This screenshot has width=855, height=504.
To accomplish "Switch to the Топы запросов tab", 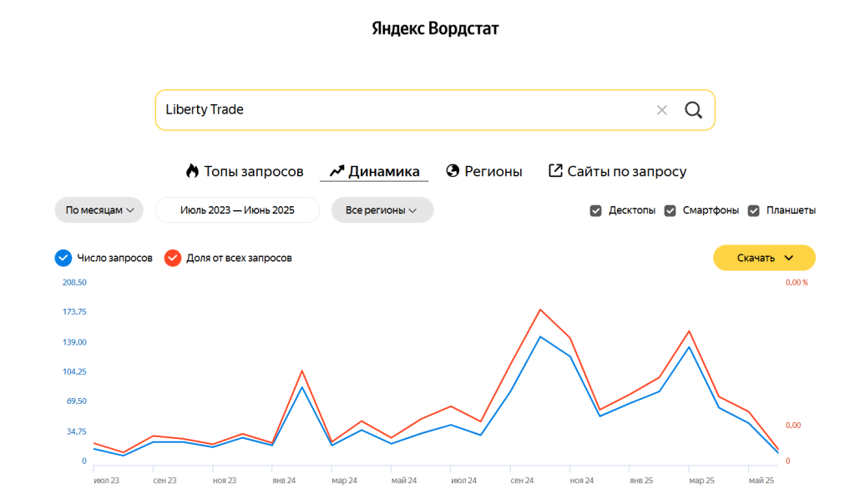I will (254, 171).
